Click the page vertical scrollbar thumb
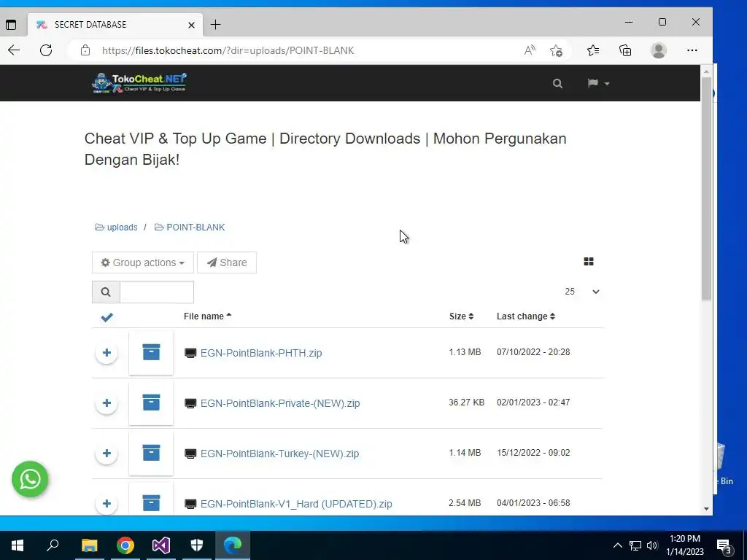 tap(706, 189)
